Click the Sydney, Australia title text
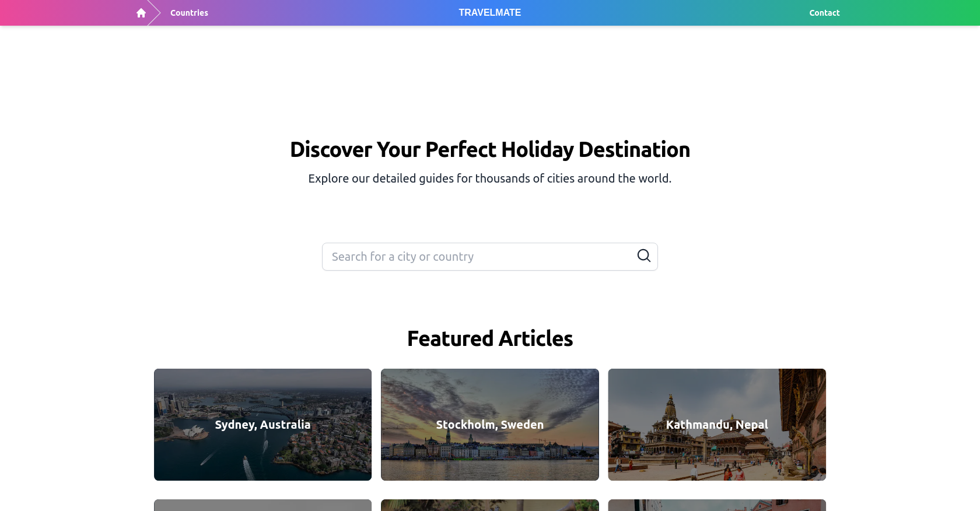 pos(262,425)
